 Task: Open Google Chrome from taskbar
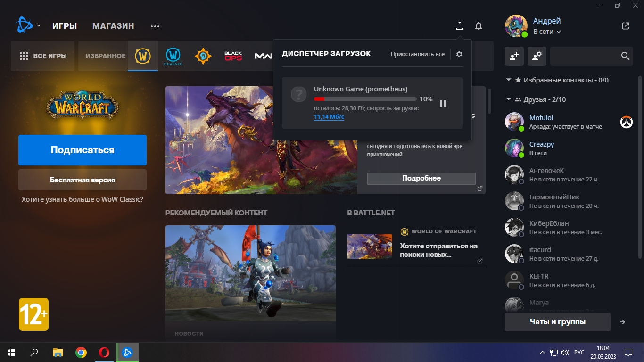pos(81,352)
